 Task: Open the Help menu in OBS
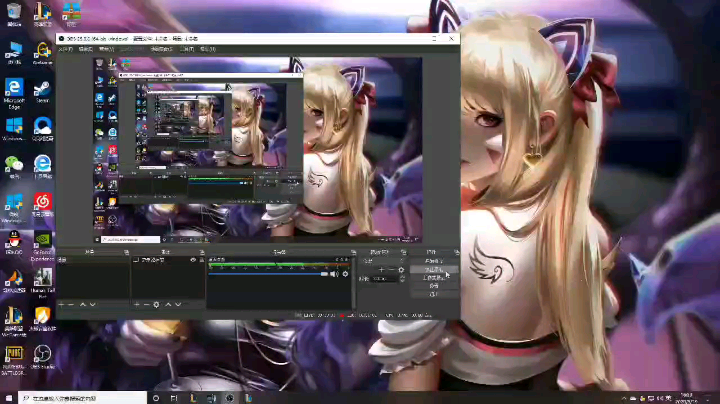(x=208, y=49)
